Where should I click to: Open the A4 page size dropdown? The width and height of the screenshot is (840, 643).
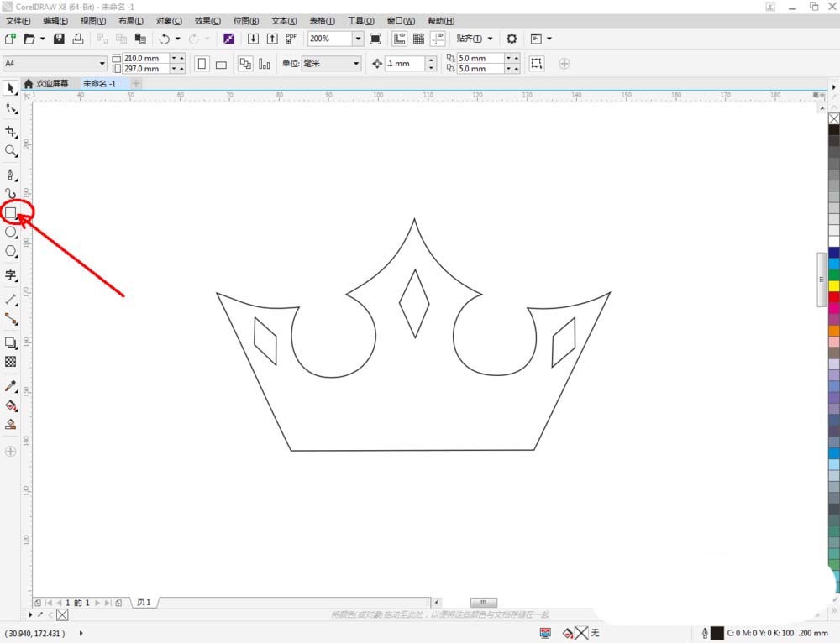(102, 63)
